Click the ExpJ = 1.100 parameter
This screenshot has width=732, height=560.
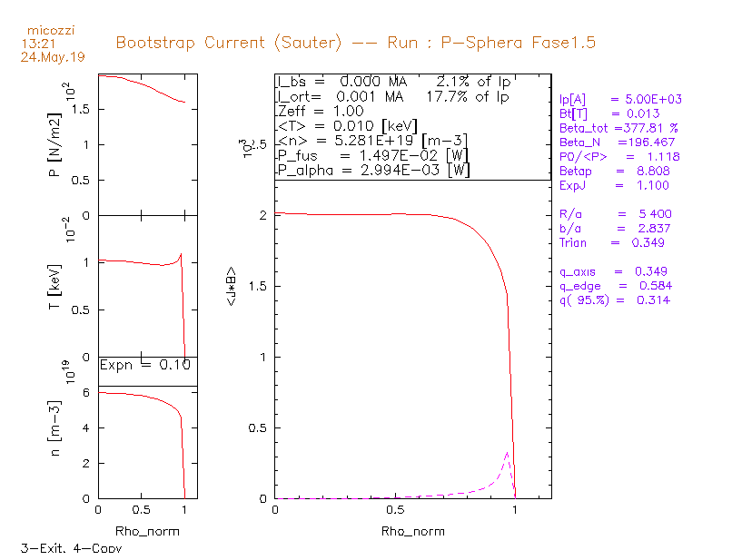tap(614, 185)
